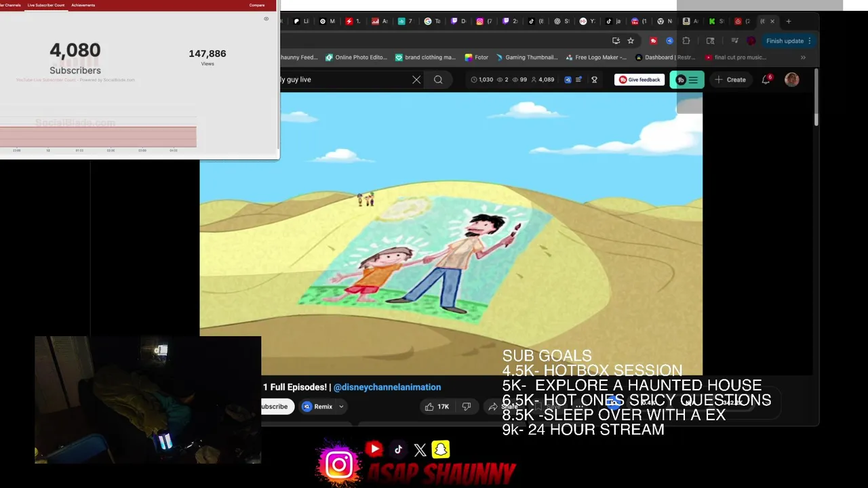The width and height of the screenshot is (868, 488).
Task: Open YouTube notifications bell
Action: pos(766,79)
